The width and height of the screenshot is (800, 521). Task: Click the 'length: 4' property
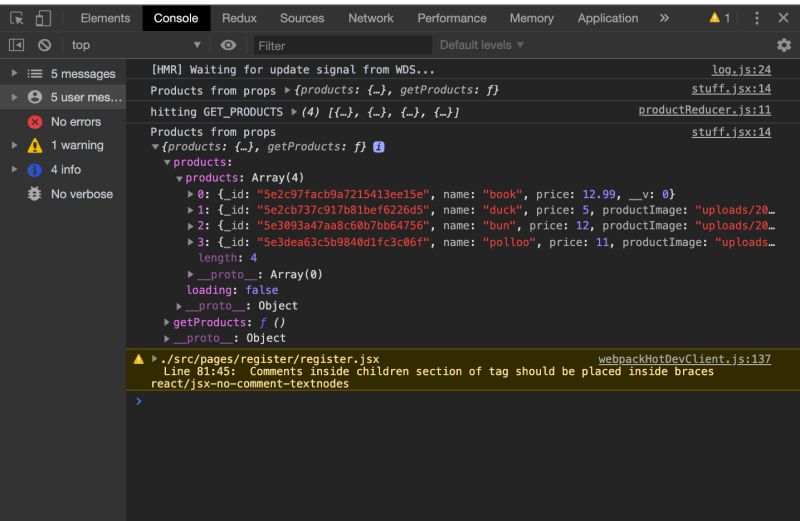227,258
